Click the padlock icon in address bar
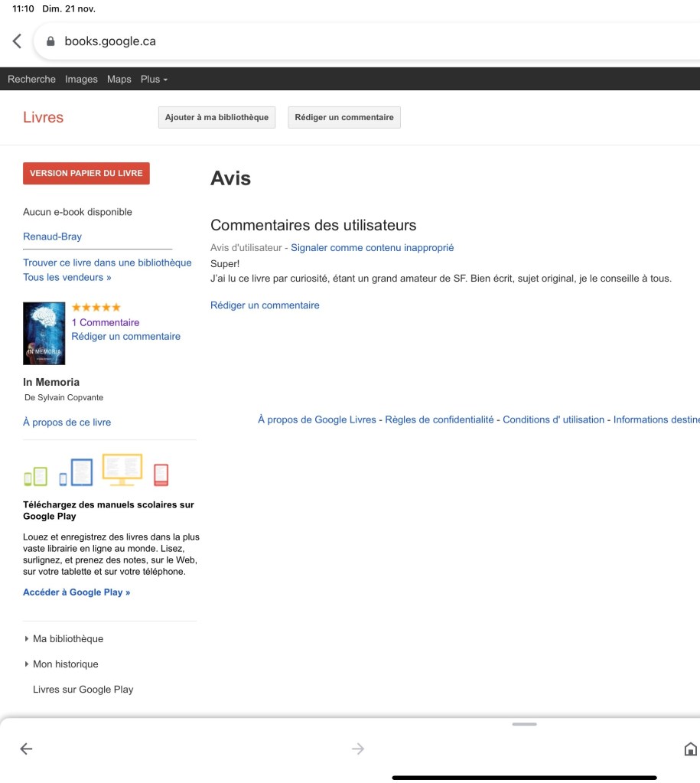700x783 pixels. tap(51, 41)
